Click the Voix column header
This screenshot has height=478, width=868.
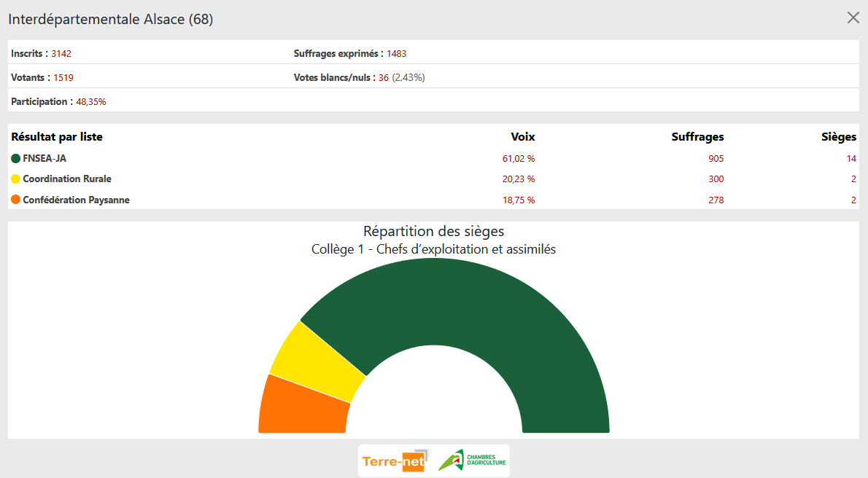pos(522,137)
